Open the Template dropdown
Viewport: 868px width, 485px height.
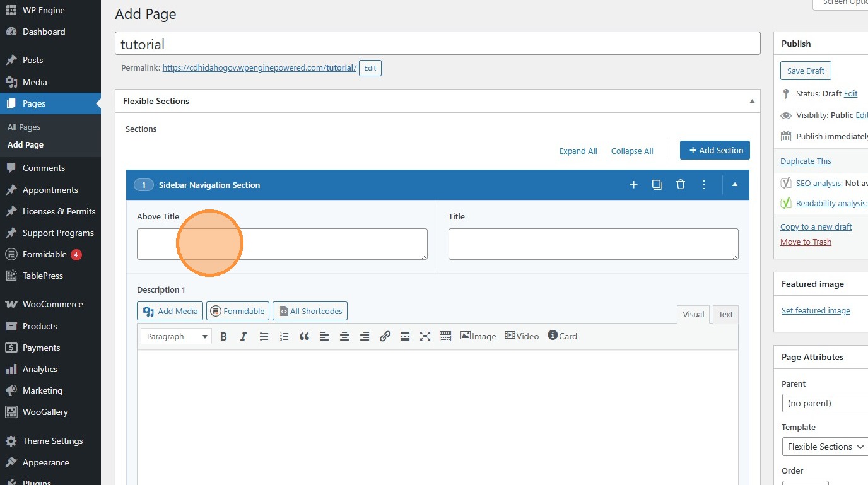(825, 447)
